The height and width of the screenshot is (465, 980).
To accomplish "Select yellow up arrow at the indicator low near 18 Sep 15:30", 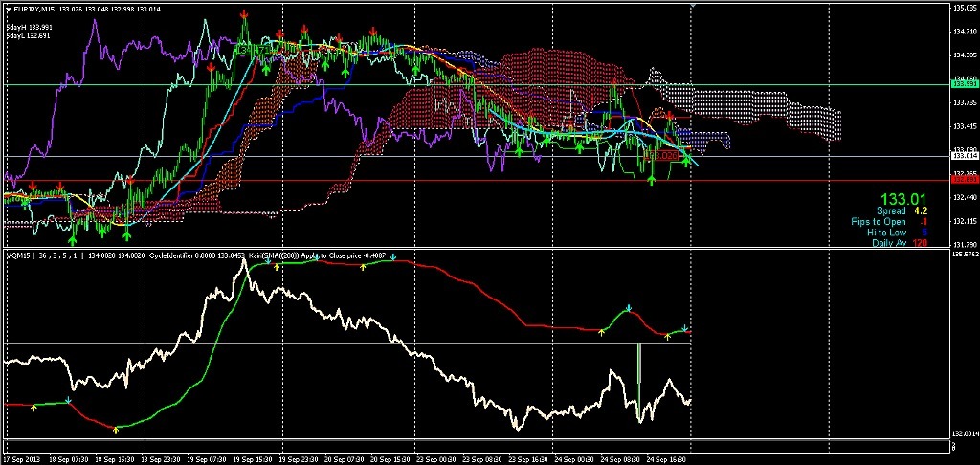I will point(116,430).
